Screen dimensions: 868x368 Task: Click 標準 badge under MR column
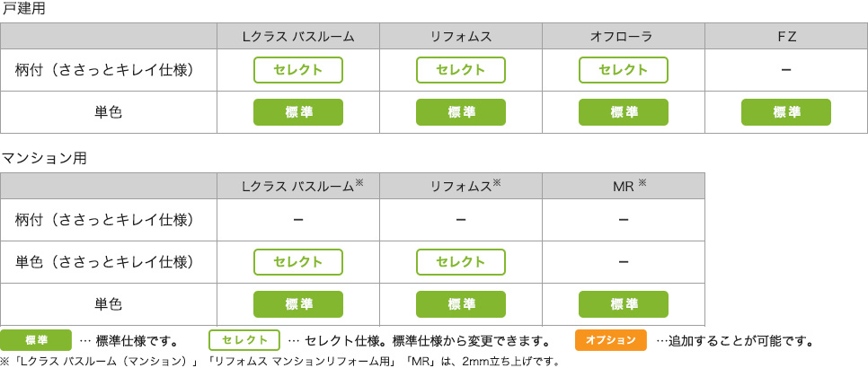click(624, 304)
